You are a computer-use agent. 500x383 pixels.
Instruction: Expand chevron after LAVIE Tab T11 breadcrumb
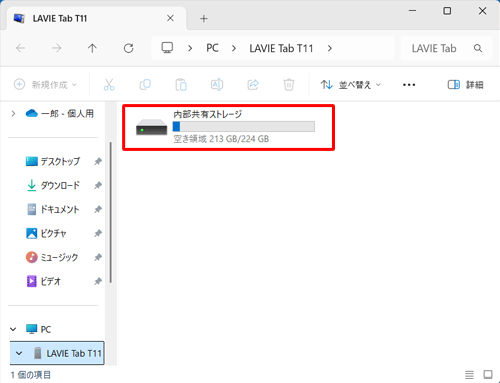pos(330,48)
